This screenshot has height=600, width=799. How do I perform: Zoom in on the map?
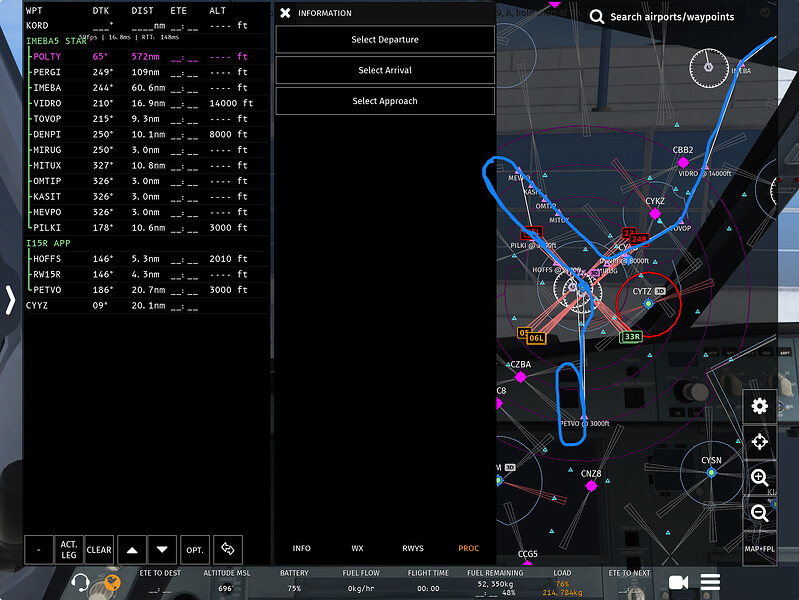(x=759, y=478)
